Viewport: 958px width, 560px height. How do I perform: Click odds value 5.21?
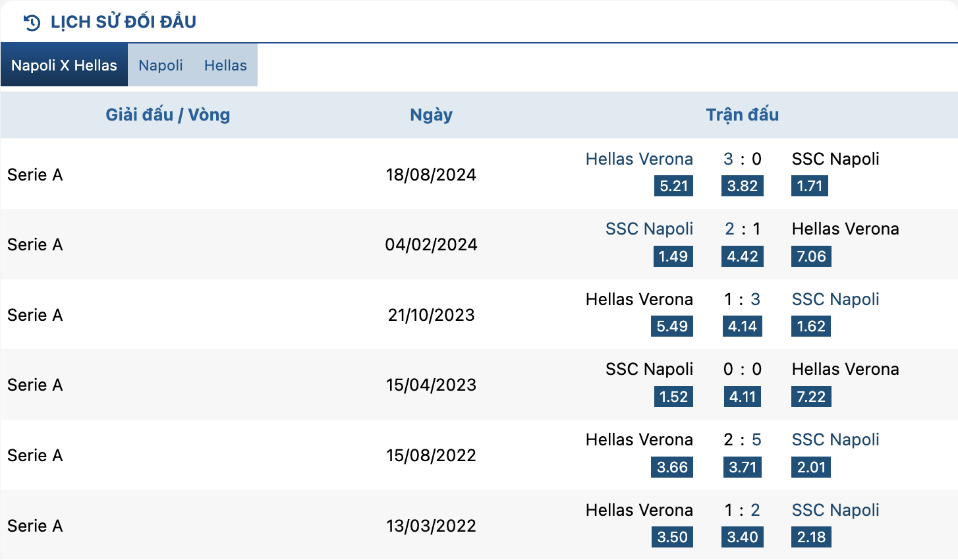(673, 186)
